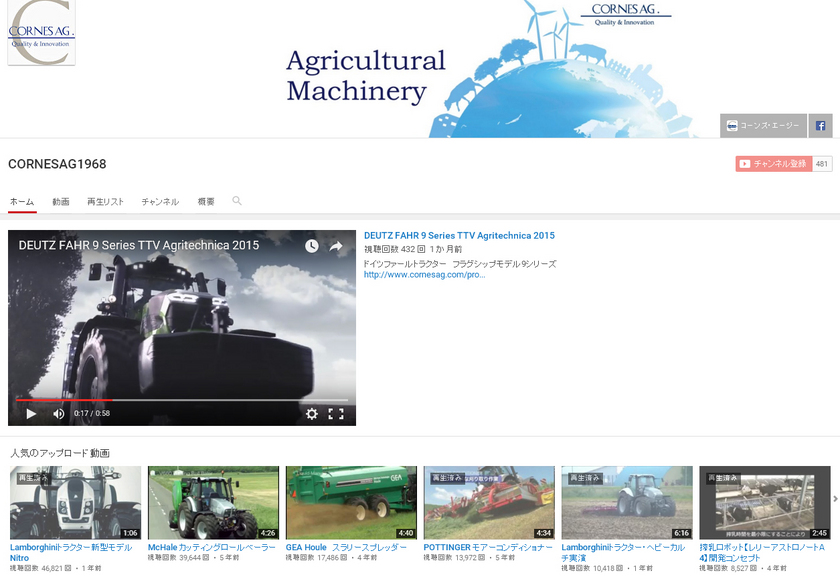The image size is (840, 581).
Task: Click the CORNES AG channel avatar
Action: click(41, 33)
